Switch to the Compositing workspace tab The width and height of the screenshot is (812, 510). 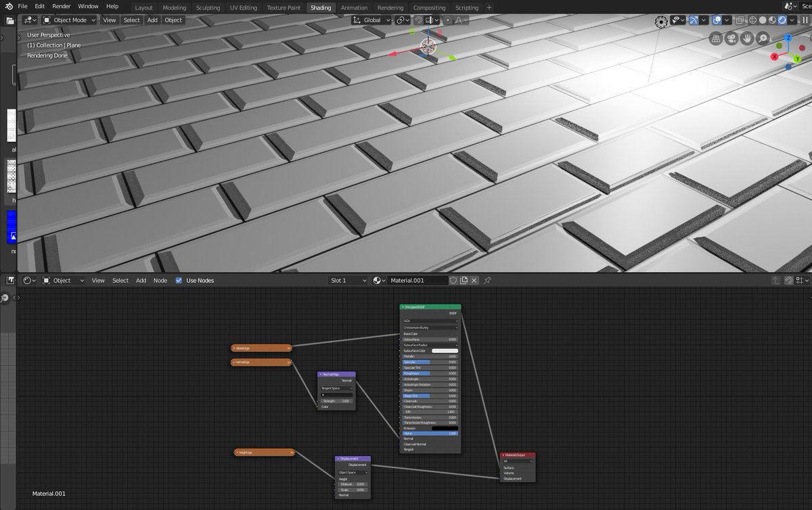pos(430,7)
